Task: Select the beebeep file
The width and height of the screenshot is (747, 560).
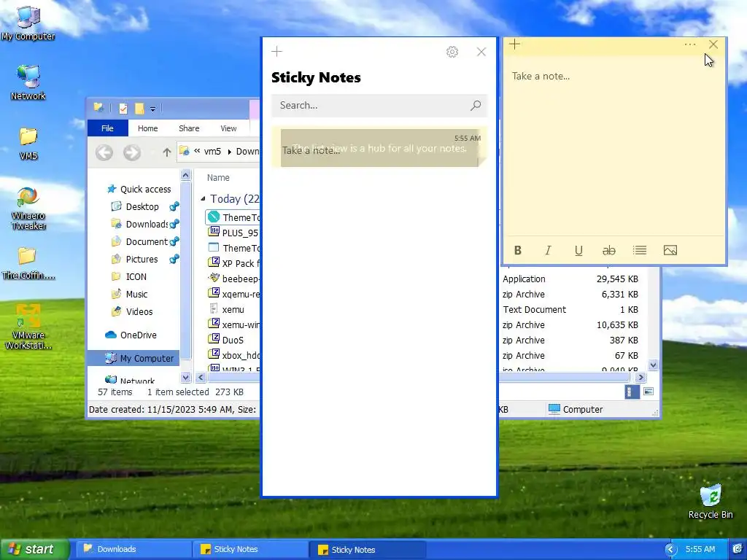Action: 234,279
